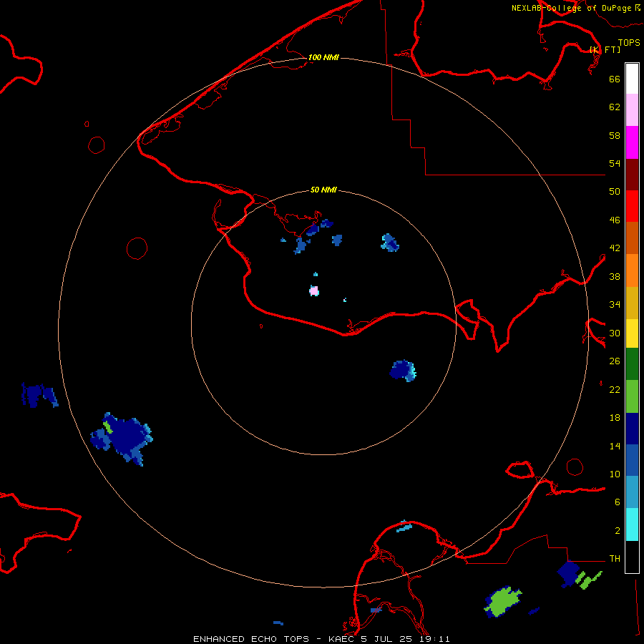This screenshot has height=644, width=644.
Task: Click the '50 NMI' range ring label
Action: [x=323, y=190]
